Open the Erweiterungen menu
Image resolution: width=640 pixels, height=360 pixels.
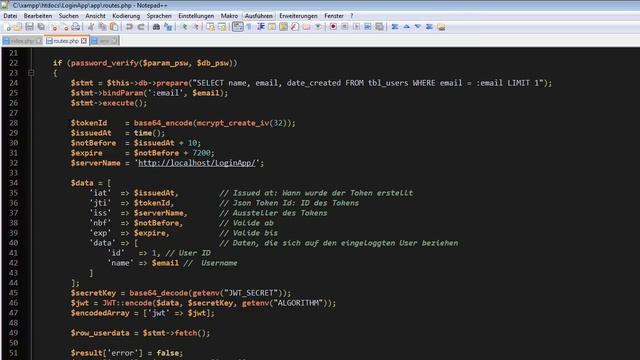pos(298,16)
